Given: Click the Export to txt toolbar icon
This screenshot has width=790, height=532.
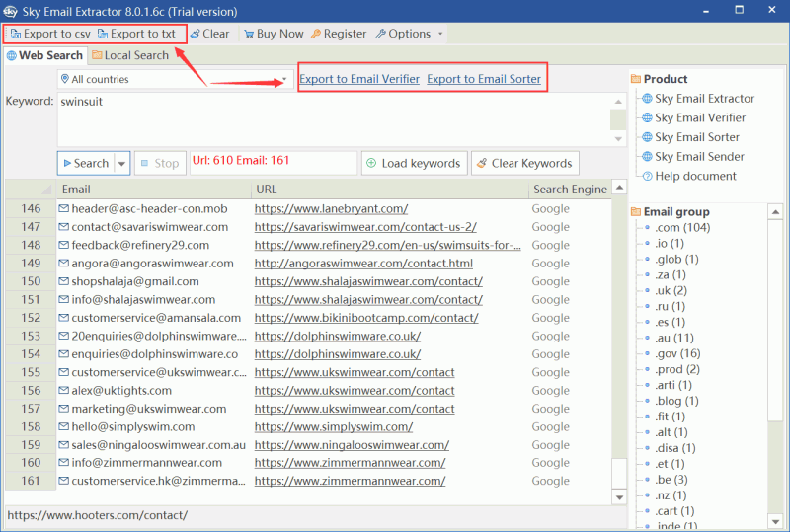Looking at the screenshot, I should (x=103, y=34).
